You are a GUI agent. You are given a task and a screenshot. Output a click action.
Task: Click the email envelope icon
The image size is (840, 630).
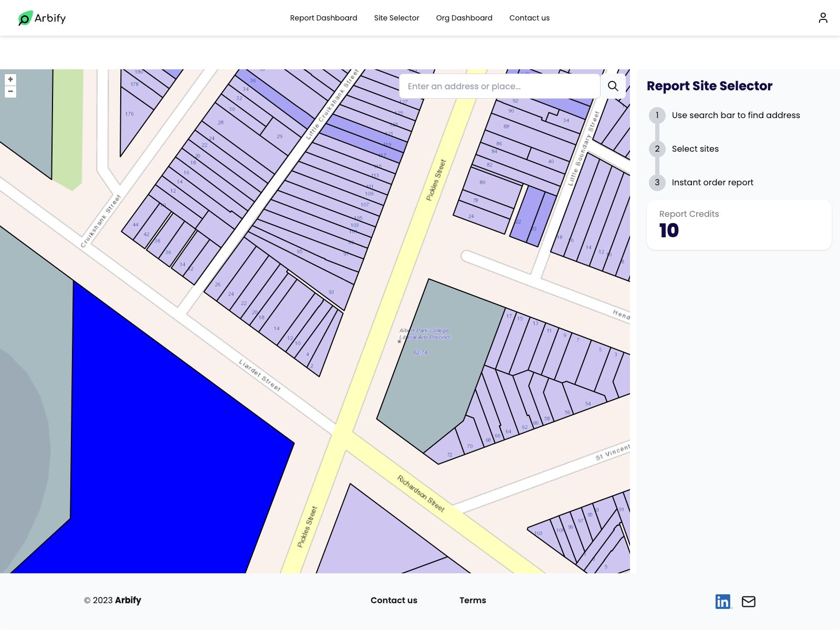[749, 601]
